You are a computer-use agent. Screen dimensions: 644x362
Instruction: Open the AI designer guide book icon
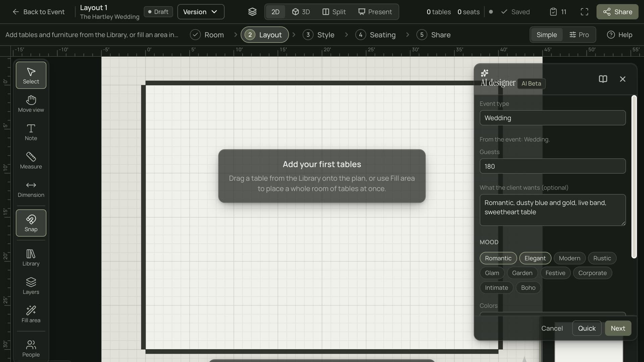tap(603, 79)
